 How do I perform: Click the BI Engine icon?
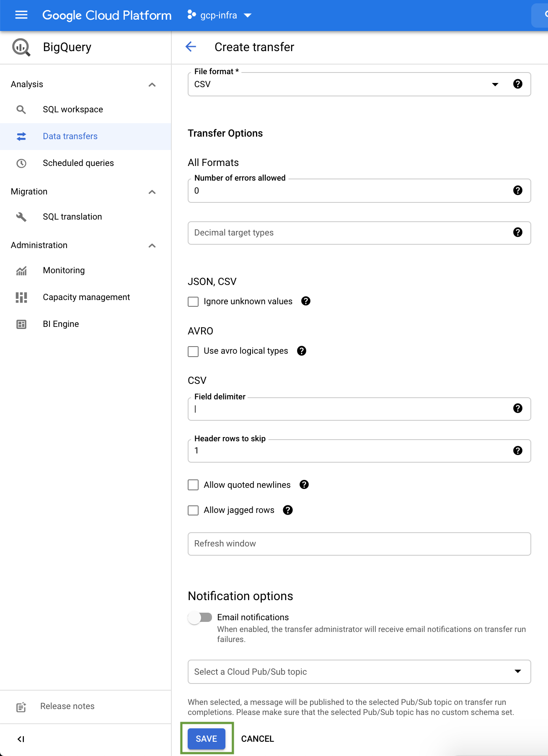click(21, 324)
